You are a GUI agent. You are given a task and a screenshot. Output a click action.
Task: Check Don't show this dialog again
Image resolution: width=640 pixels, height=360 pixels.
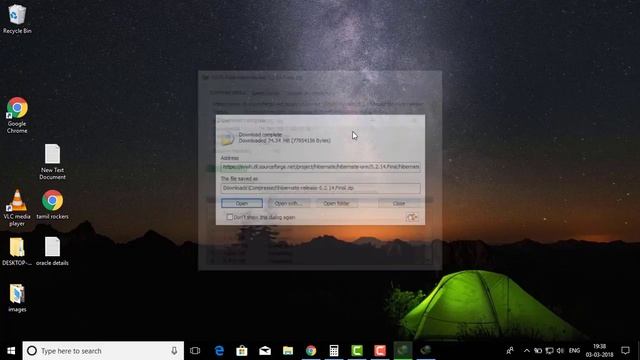pos(230,217)
